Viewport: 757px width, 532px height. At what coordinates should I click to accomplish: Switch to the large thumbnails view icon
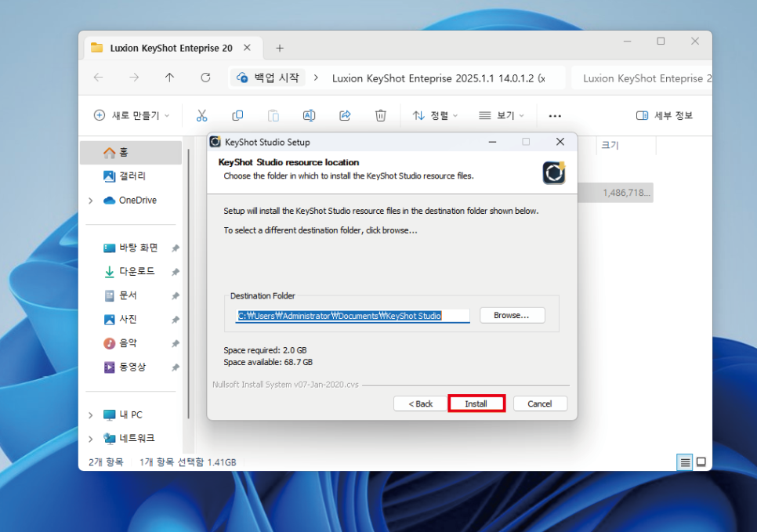pyautogui.click(x=701, y=462)
